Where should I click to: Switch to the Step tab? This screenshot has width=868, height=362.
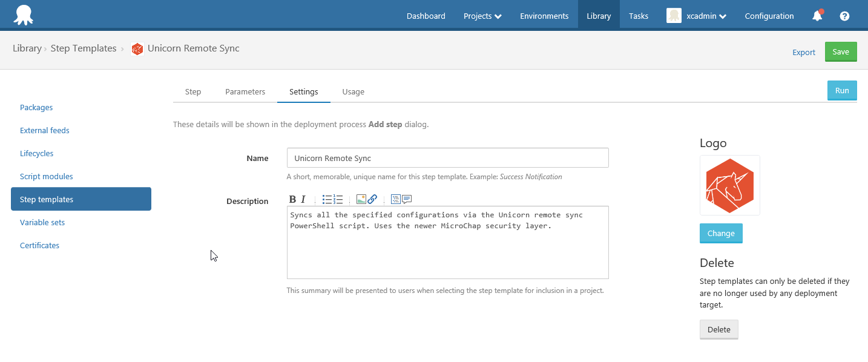(193, 92)
